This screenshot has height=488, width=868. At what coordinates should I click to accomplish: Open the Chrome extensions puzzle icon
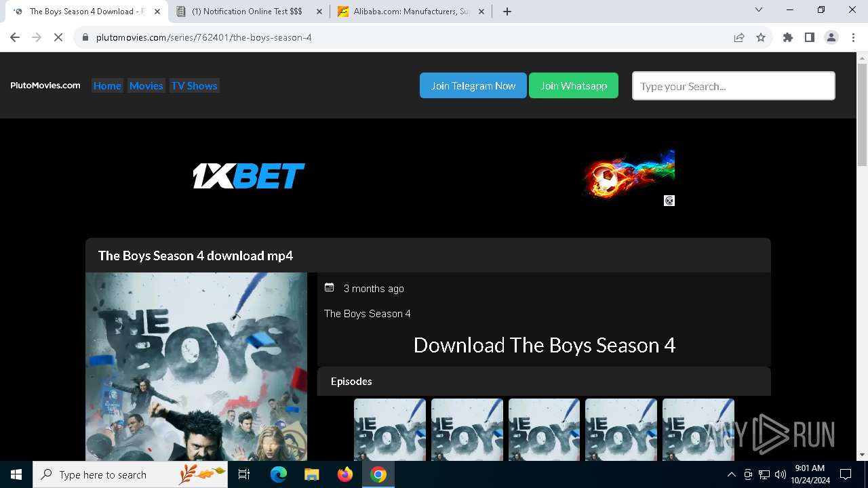[788, 37]
